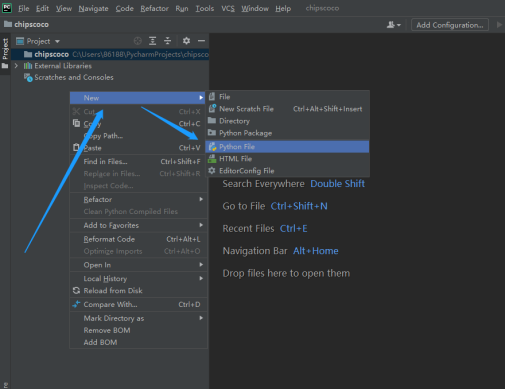This screenshot has width=506, height=390.
Task: Click the Collapse All icon in Project toolbar
Action: [x=167, y=41]
